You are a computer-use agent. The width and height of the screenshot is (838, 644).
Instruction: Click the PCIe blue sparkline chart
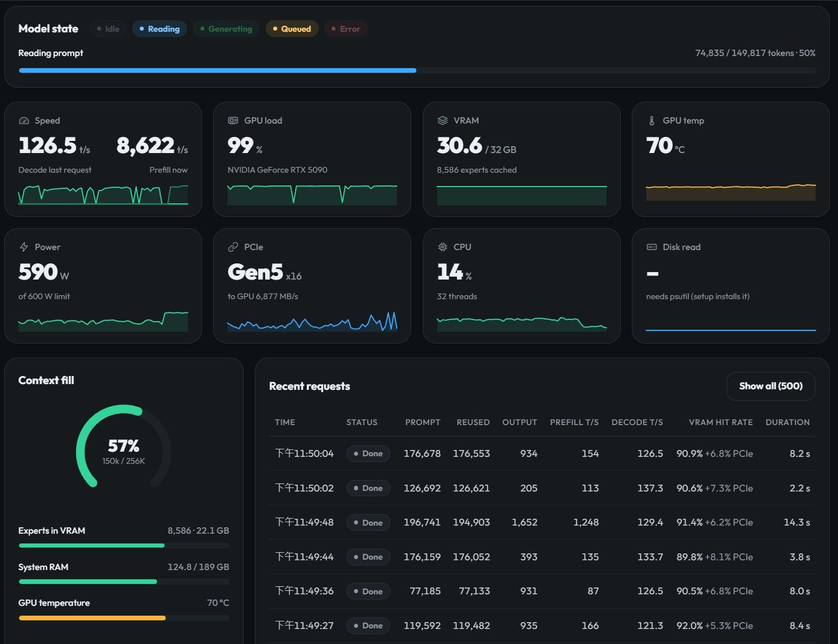(x=312, y=321)
